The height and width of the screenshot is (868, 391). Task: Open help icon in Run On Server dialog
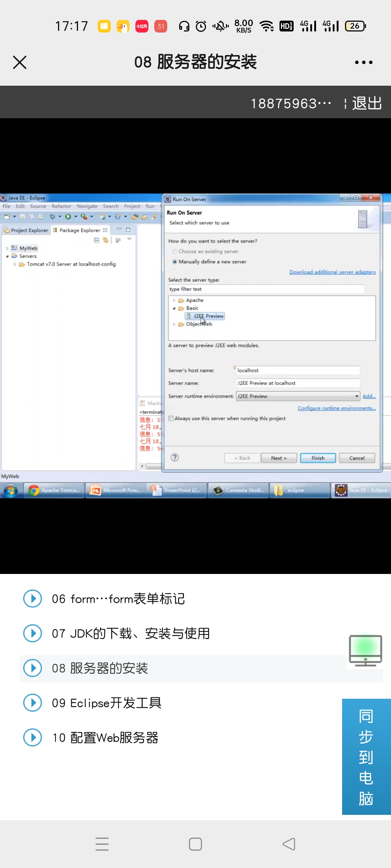pos(175,458)
